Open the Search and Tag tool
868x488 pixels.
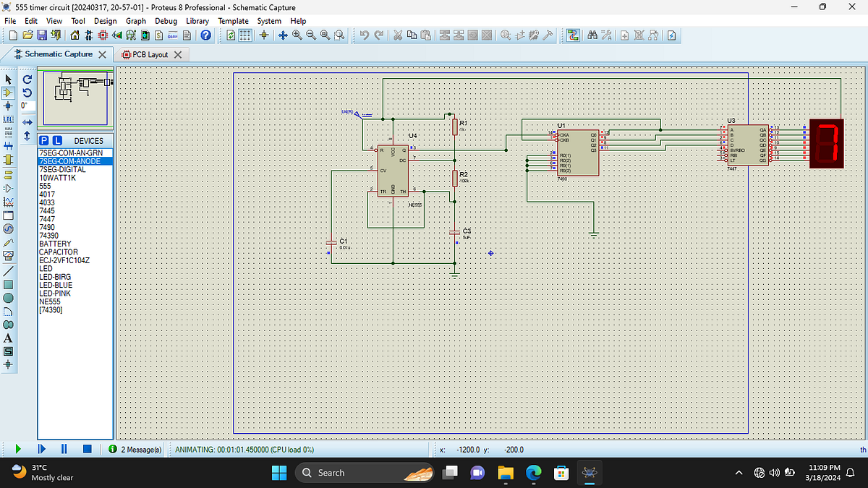593,35
